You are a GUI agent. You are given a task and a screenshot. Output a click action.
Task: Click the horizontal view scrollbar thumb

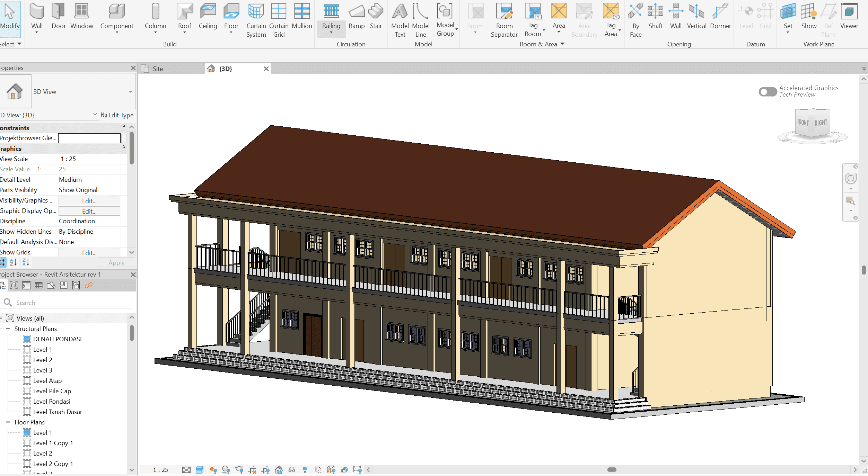(x=612, y=470)
